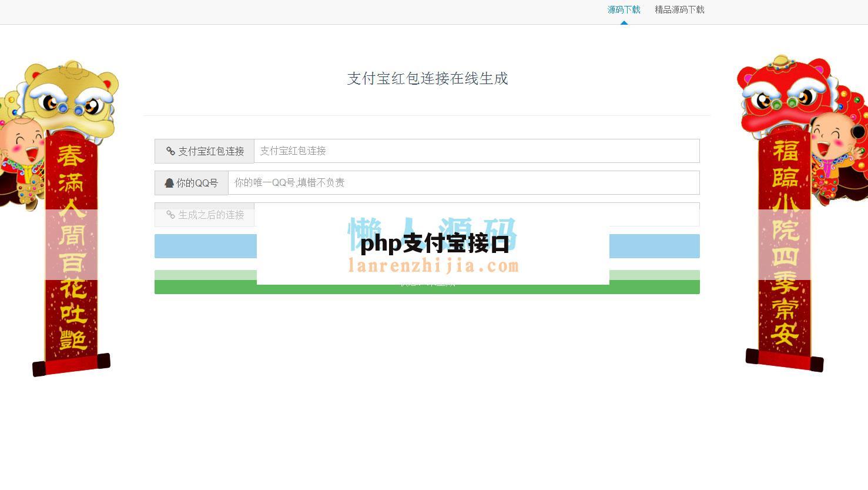Open the 源码下载 navigation tab

pyautogui.click(x=624, y=10)
